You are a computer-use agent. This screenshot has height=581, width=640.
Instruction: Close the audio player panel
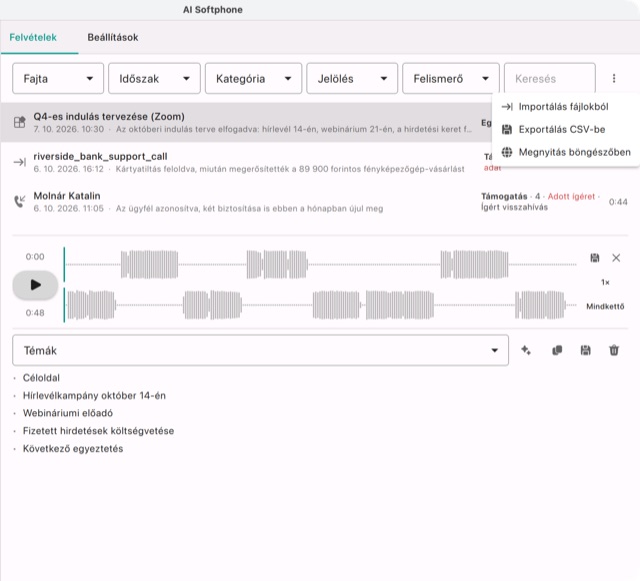coord(616,258)
